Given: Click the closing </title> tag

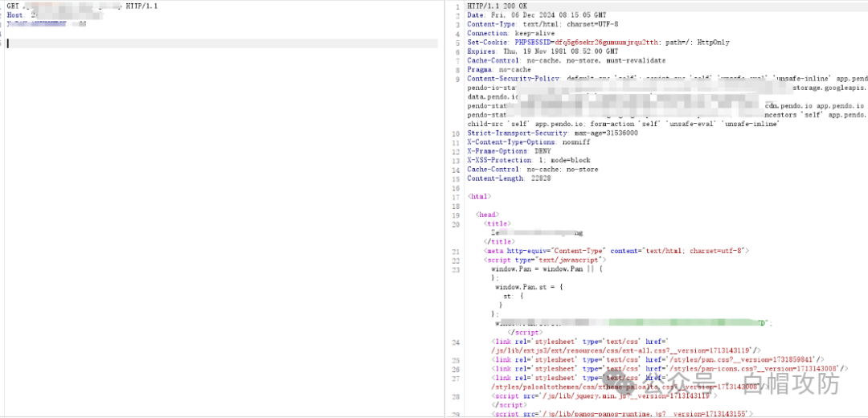Looking at the screenshot, I should point(499,242).
